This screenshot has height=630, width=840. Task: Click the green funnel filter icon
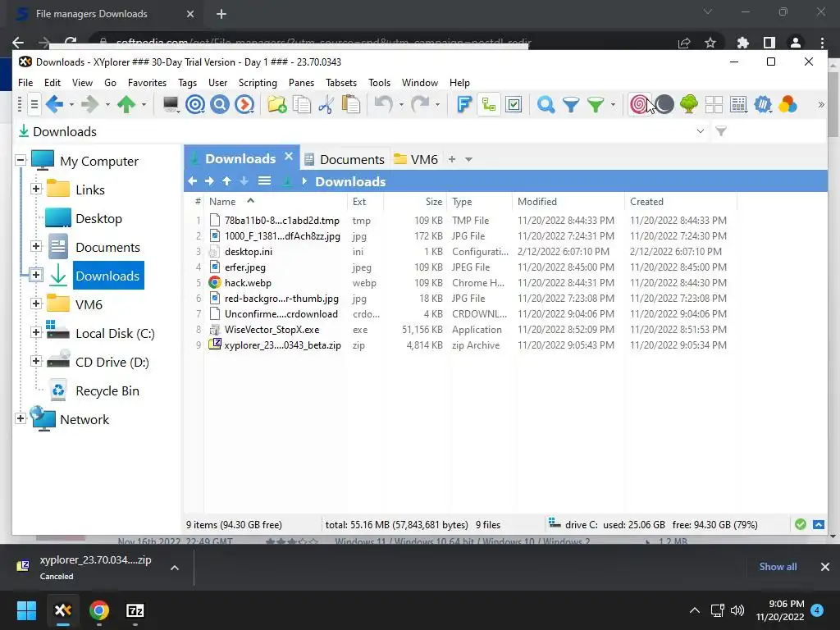pos(596,104)
